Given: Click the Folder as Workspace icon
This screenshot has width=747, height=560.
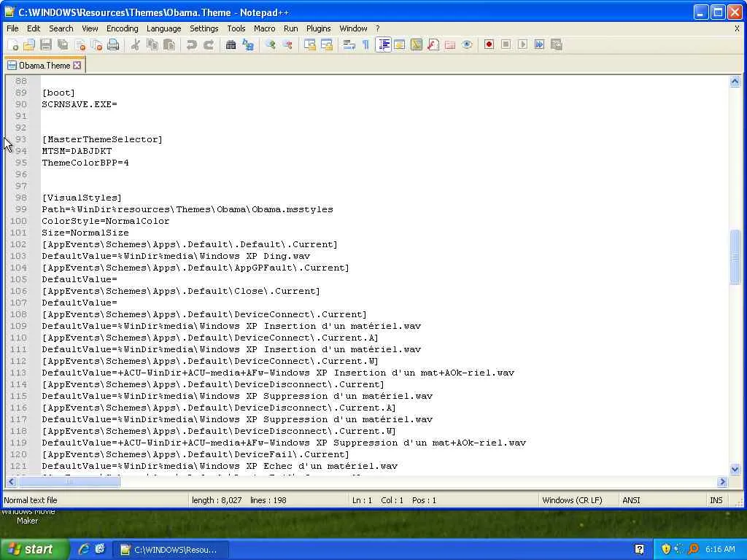Looking at the screenshot, I should [x=450, y=44].
